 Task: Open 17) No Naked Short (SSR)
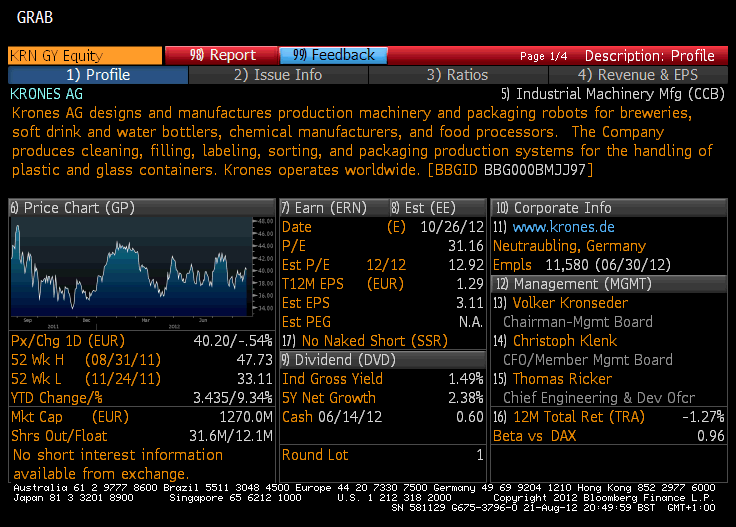point(365,341)
